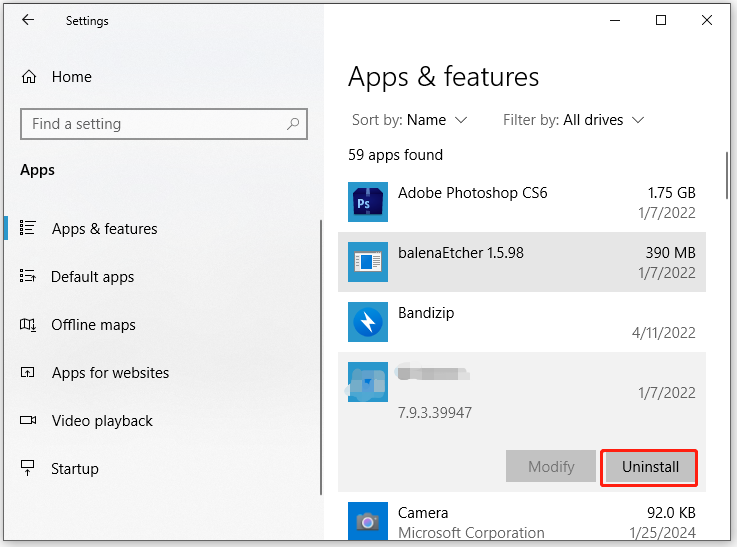
Task: Click the Apps & features list icon
Action: click(x=28, y=228)
